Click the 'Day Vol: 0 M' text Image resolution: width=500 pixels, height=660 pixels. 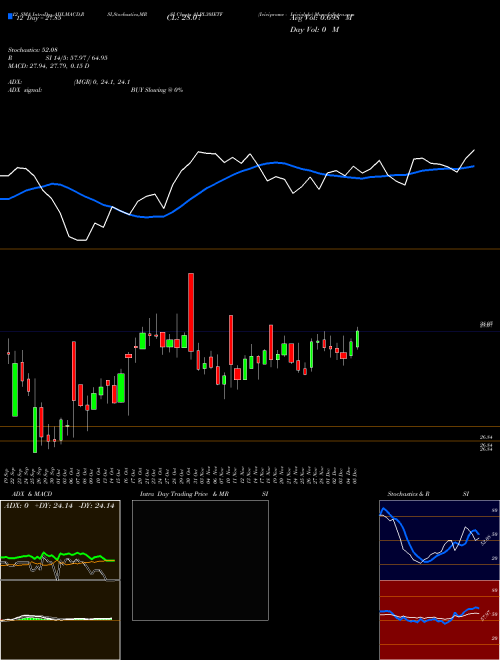click(314, 30)
